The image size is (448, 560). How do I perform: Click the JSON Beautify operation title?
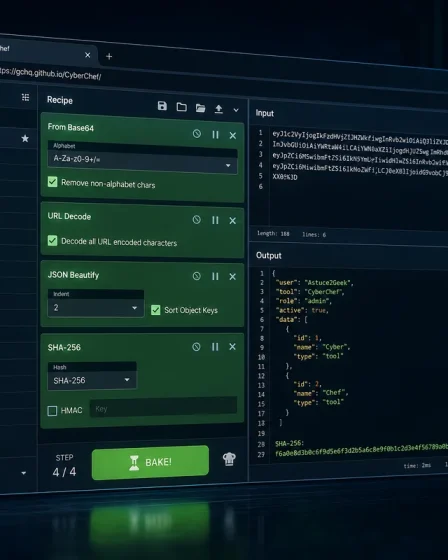pyautogui.click(x=73, y=275)
